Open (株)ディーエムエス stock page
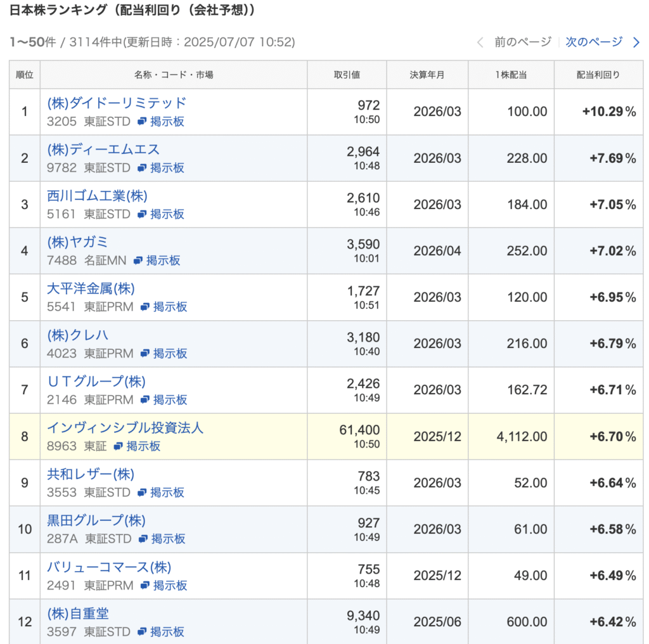The width and height of the screenshot is (649, 644). pyautogui.click(x=103, y=150)
